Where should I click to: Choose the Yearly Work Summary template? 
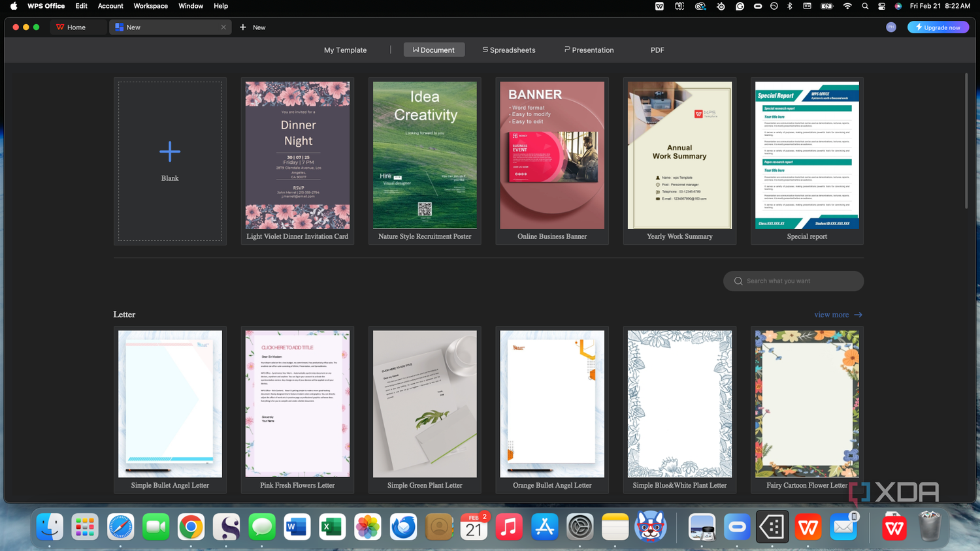tap(679, 161)
